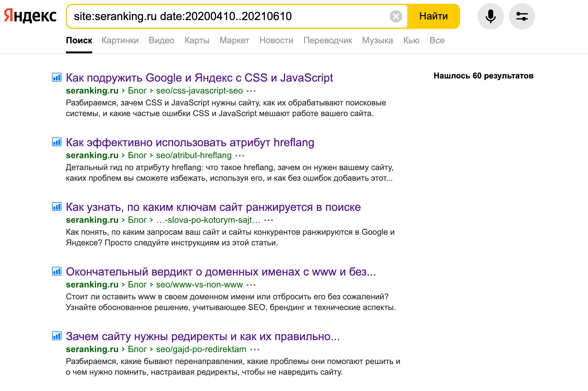Open result Как эффективно использовать атрибут hreflang
This screenshot has width=588, height=391.
[x=190, y=142]
